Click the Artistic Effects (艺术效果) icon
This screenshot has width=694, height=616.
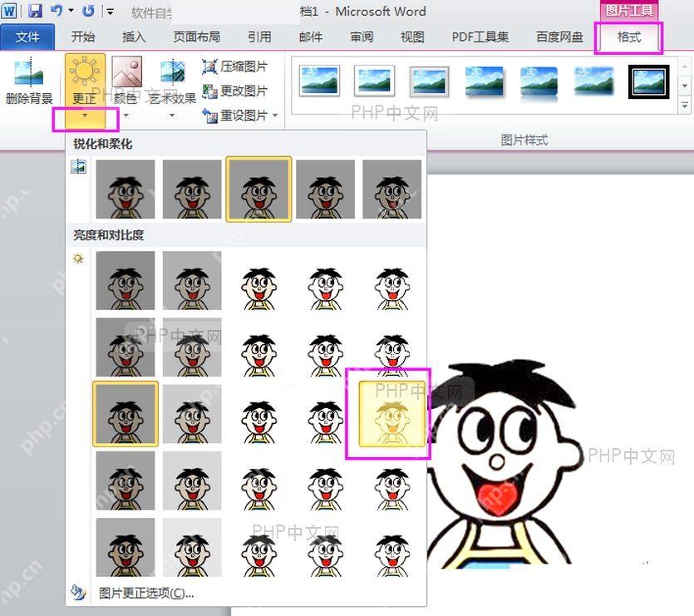click(172, 71)
